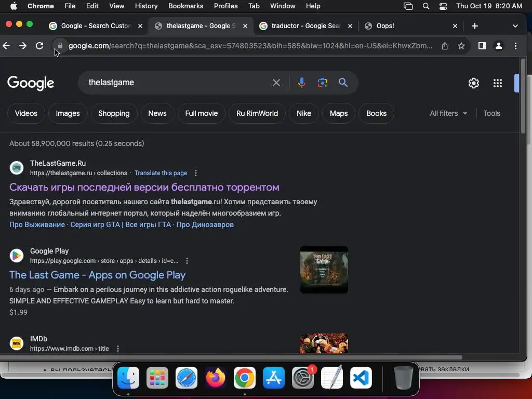Open the Tools options

[491, 113]
